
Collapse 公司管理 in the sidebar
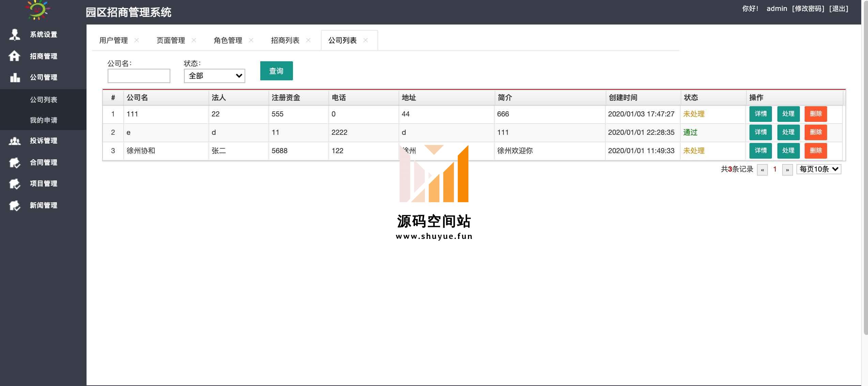[43, 77]
